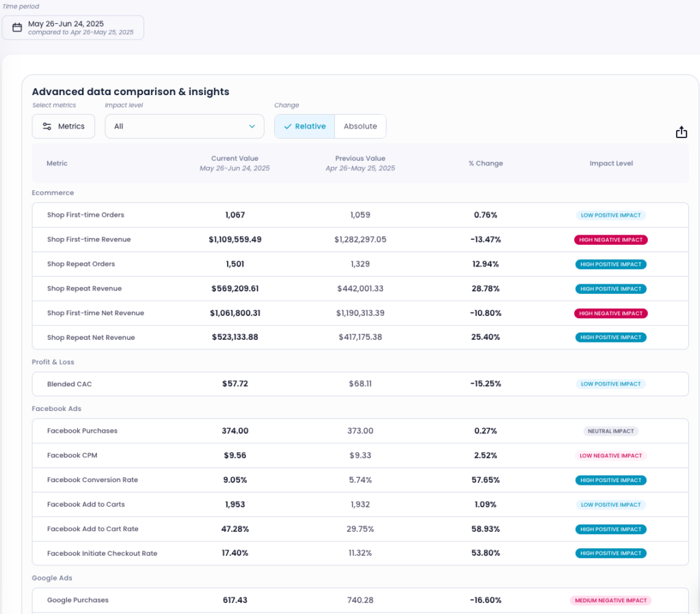The height and width of the screenshot is (614, 700).
Task: Click the High Negative Impact badge for Shop First-time Net Revenue
Action: point(610,313)
